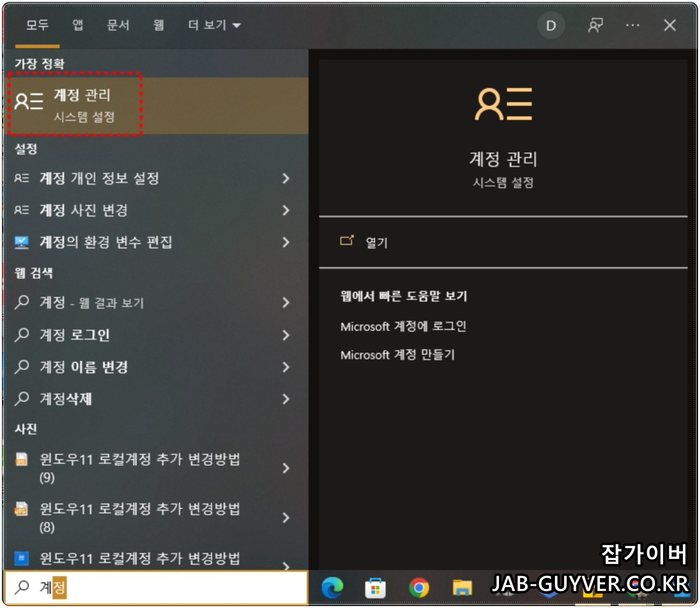Click the ellipsis options icon

click(633, 25)
